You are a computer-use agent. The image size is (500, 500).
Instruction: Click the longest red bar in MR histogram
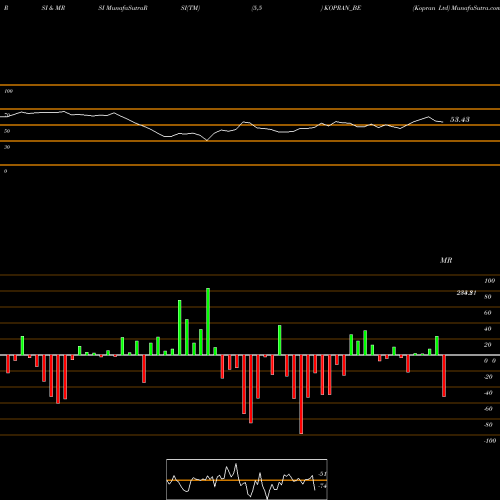click(x=301, y=394)
